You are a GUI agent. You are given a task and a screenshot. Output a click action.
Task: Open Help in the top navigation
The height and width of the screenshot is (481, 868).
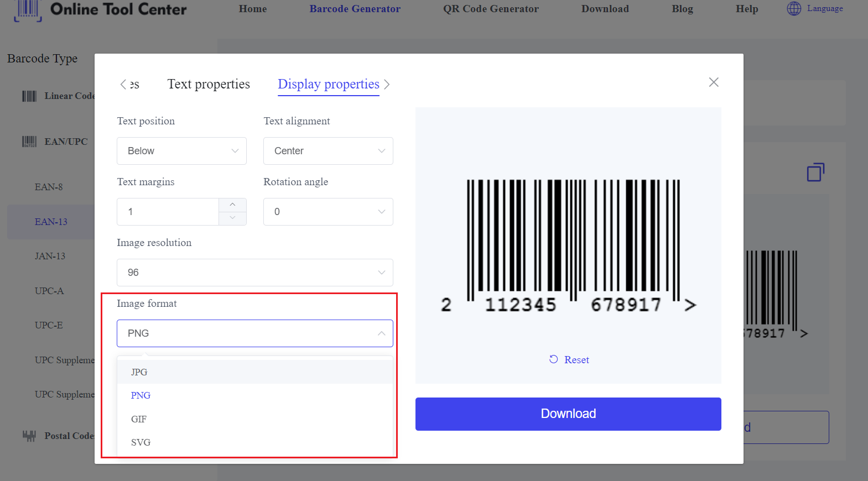[x=747, y=9]
